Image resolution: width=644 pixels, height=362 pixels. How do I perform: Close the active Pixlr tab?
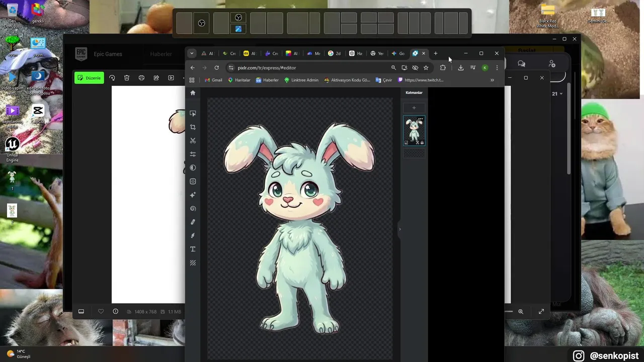[424, 53]
